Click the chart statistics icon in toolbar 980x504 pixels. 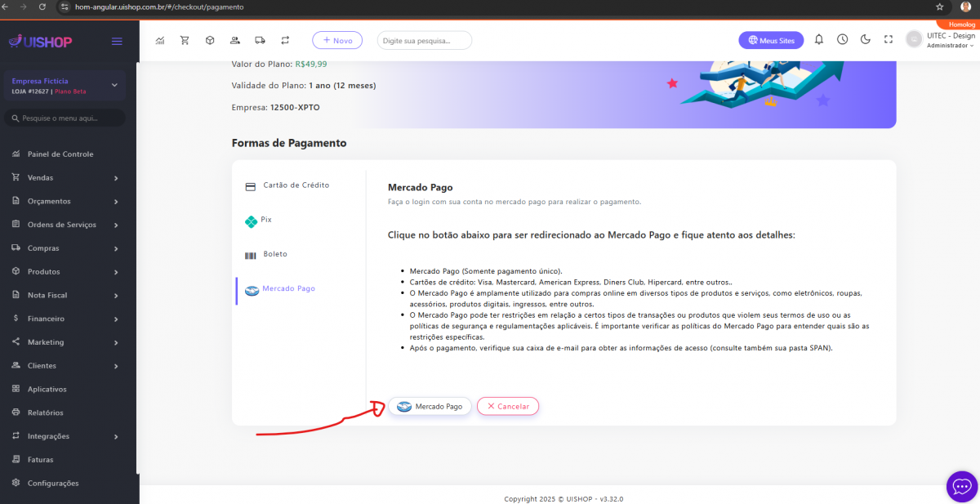coord(160,40)
